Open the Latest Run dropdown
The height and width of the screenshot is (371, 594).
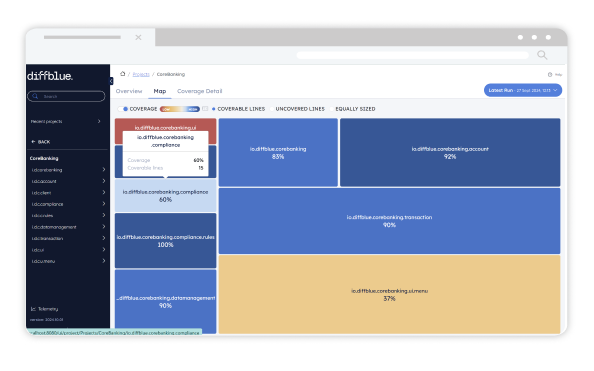[523, 90]
